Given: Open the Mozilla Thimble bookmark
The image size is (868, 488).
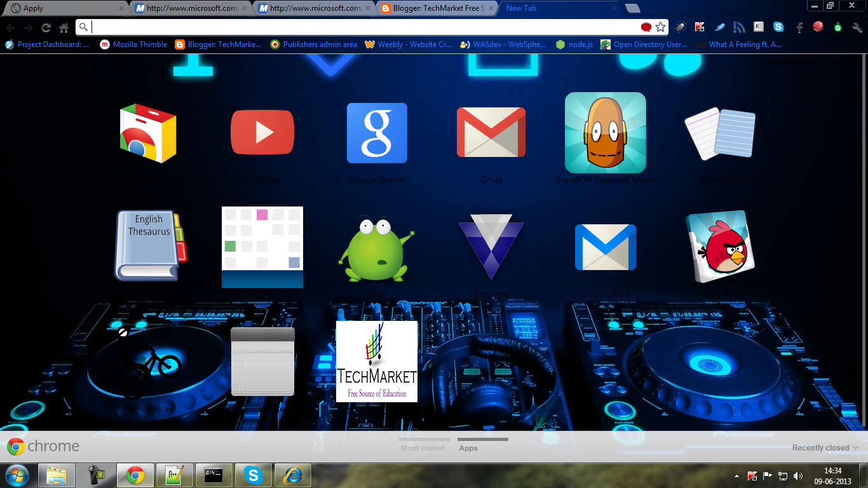Looking at the screenshot, I should pos(133,44).
